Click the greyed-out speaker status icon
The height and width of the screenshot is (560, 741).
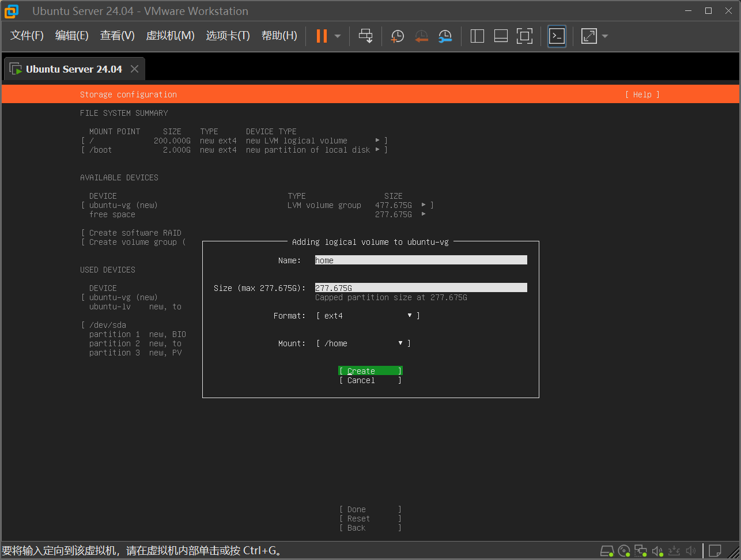(x=691, y=551)
